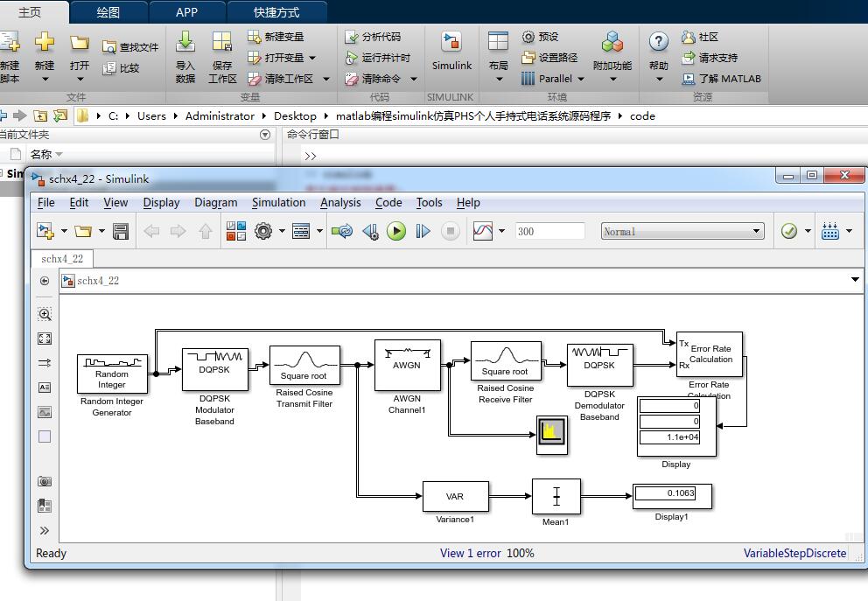The height and width of the screenshot is (601, 868).
Task: Click the Find Files (查找文件) icon
Action: pyautogui.click(x=109, y=47)
